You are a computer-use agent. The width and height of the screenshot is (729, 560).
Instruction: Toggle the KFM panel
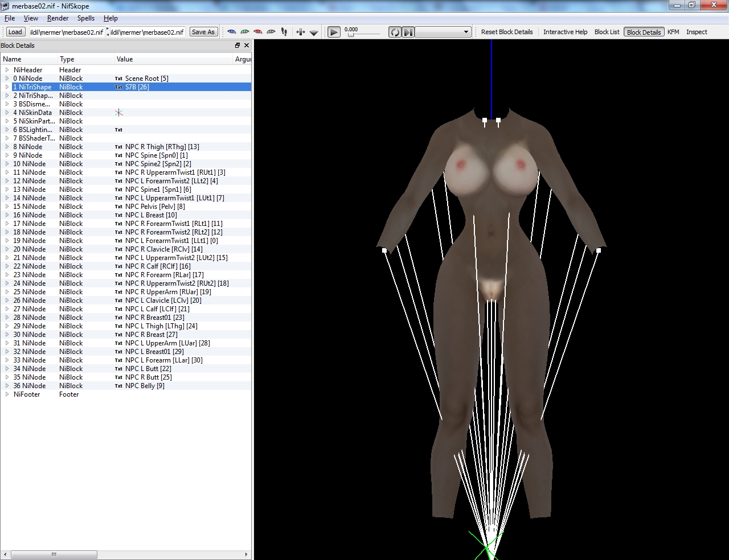click(x=673, y=32)
